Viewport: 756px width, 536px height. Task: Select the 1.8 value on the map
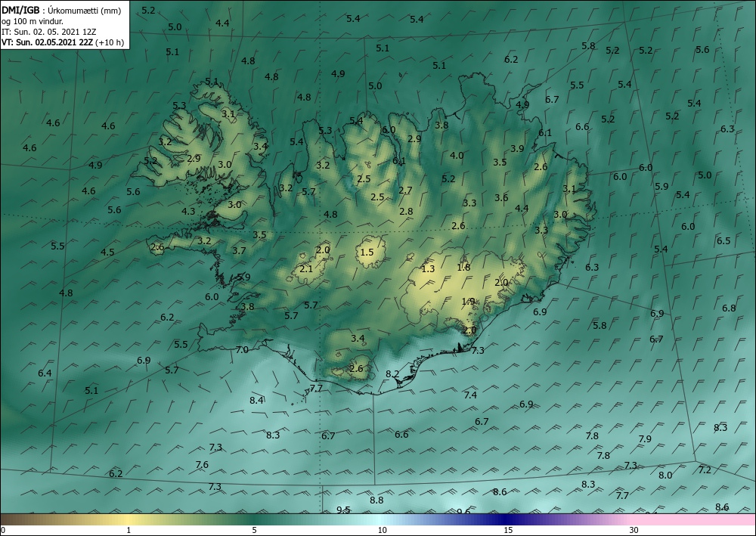point(463,267)
